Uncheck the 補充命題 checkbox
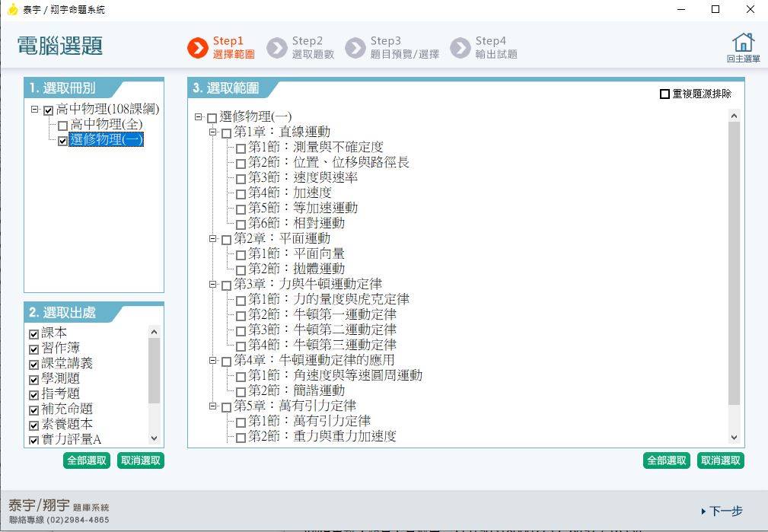The height and width of the screenshot is (532, 768). [x=33, y=410]
